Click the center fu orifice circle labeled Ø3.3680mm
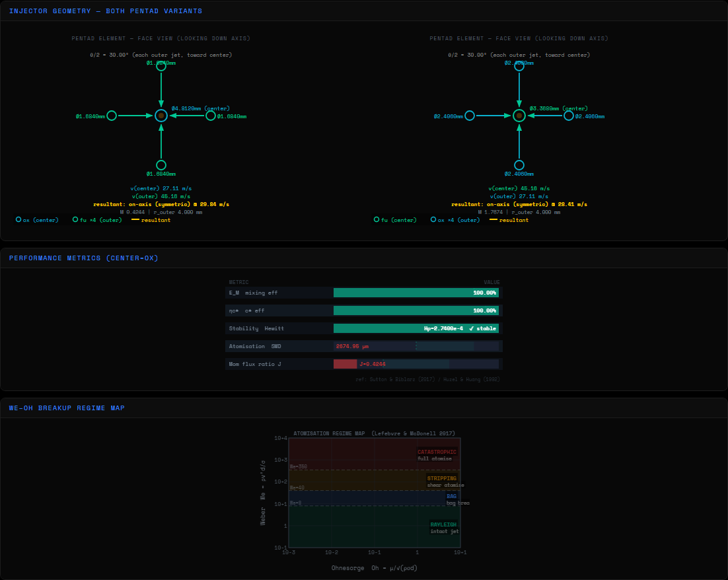 point(519,116)
